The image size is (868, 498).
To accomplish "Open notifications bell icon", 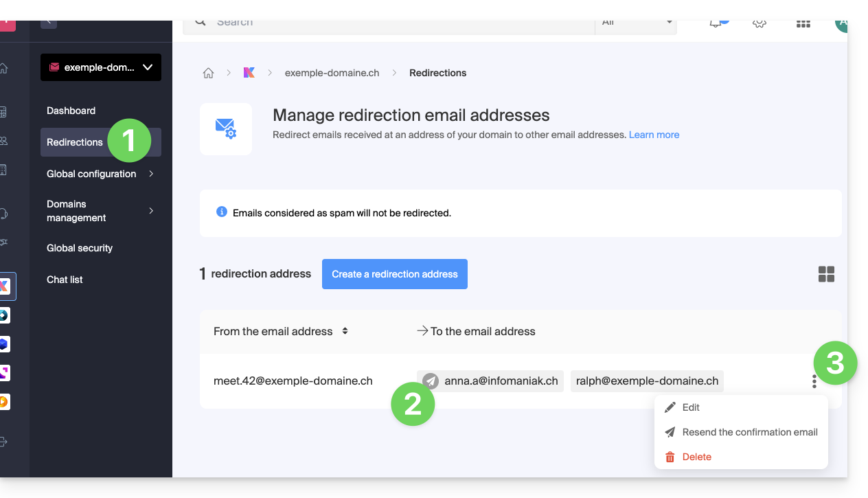I will tap(716, 23).
